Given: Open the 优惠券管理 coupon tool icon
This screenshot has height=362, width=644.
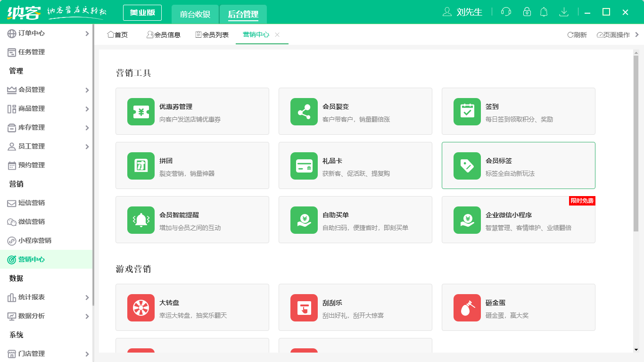Looking at the screenshot, I should tap(140, 111).
